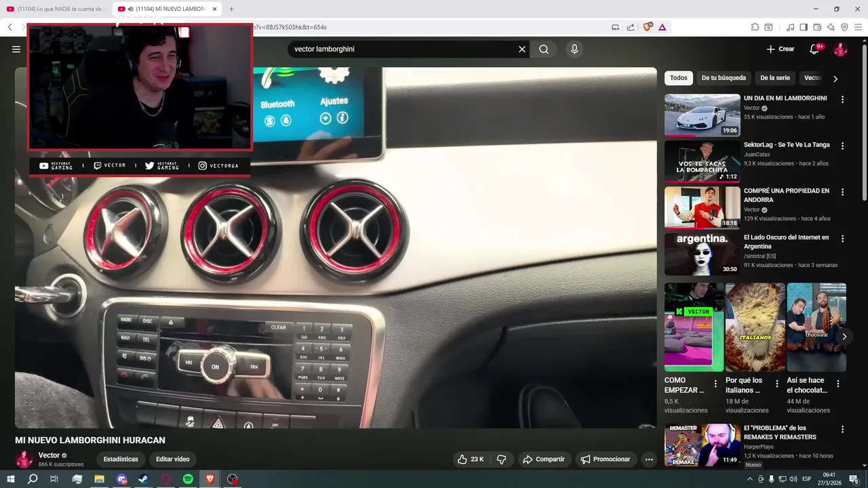Open Estadísticas for this video

(121, 460)
